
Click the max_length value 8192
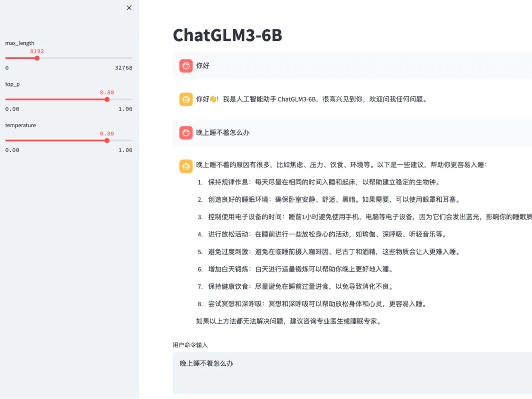click(x=37, y=51)
